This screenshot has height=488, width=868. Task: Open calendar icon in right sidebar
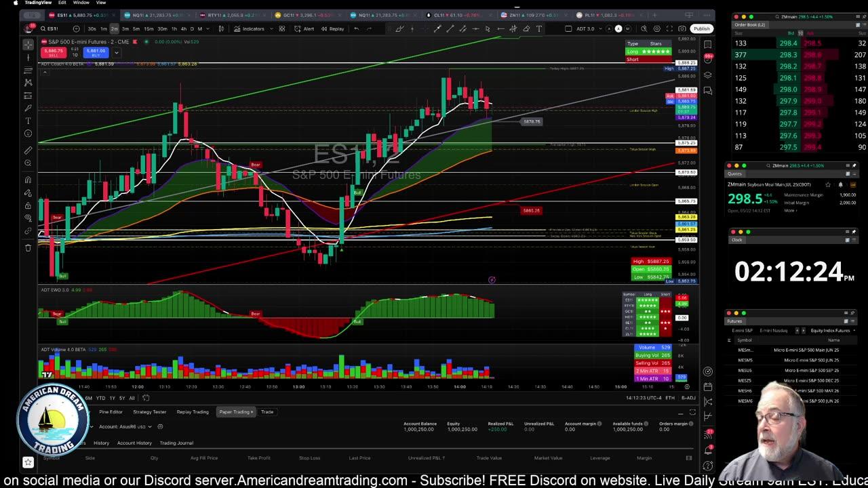click(708, 386)
